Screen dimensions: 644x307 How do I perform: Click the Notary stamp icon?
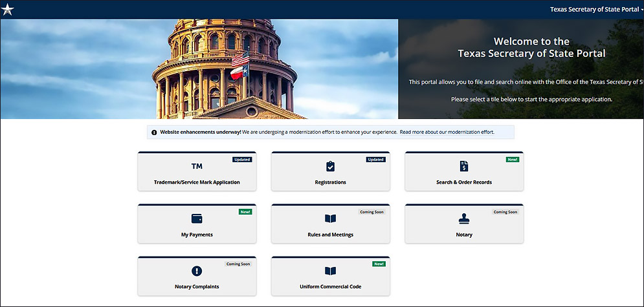(464, 218)
